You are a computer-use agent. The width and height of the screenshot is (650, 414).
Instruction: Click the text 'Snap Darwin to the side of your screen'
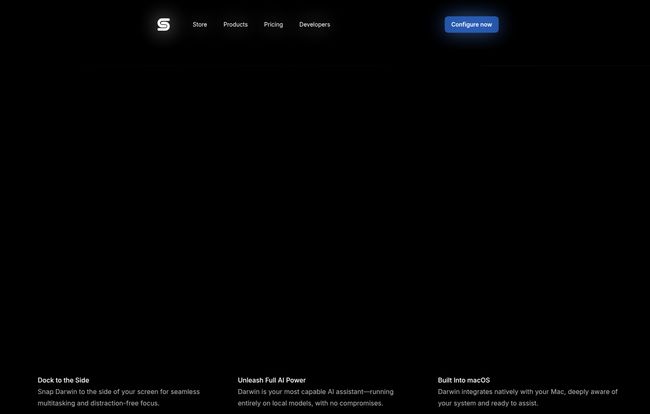coord(98,392)
